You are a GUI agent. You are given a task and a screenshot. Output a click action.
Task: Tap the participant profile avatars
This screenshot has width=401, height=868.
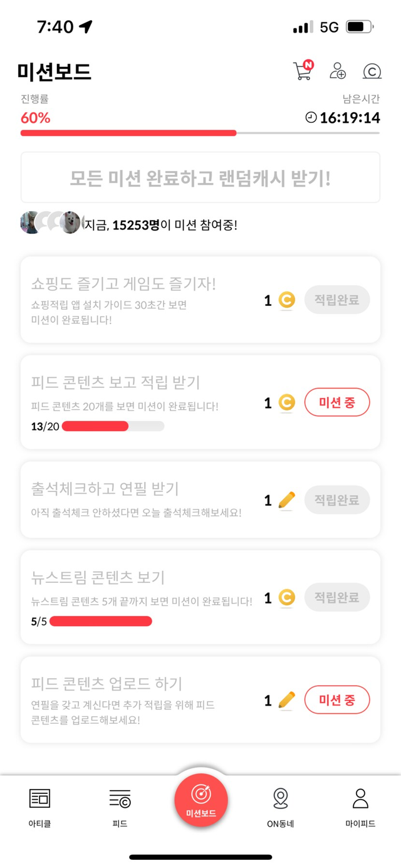(51, 222)
